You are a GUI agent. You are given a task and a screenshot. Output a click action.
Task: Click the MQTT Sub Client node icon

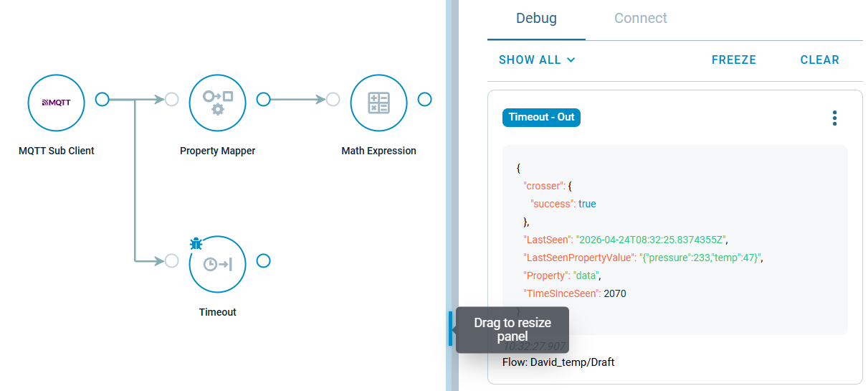coord(57,103)
